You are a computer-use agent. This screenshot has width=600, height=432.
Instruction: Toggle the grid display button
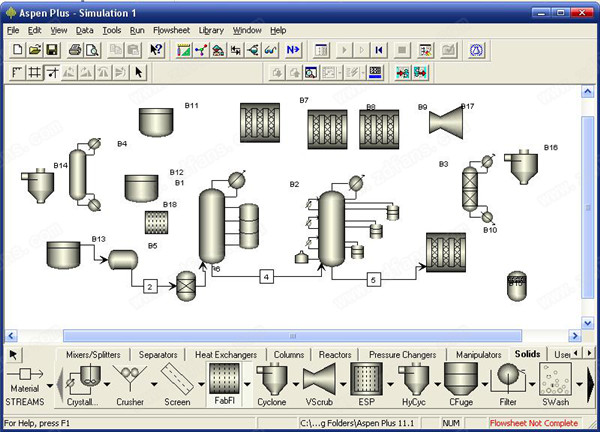click(35, 72)
